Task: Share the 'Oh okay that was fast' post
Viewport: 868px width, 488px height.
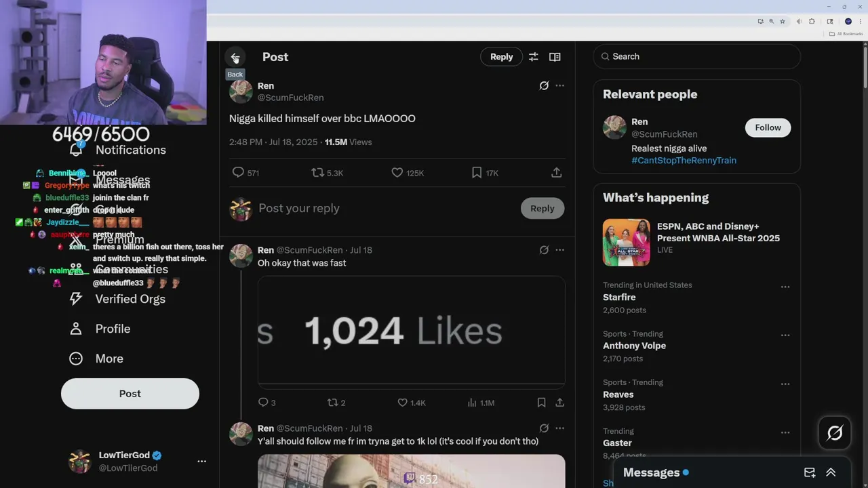Action: (x=559, y=403)
